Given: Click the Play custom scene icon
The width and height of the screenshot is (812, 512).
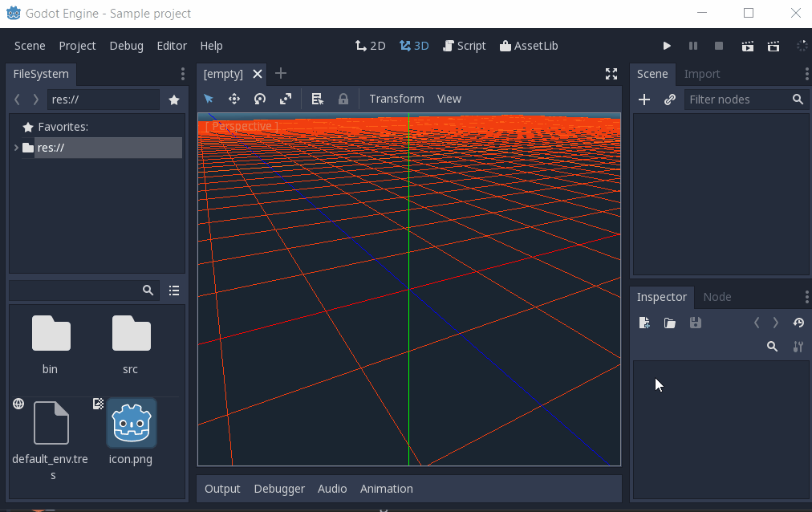Looking at the screenshot, I should pyautogui.click(x=773, y=47).
